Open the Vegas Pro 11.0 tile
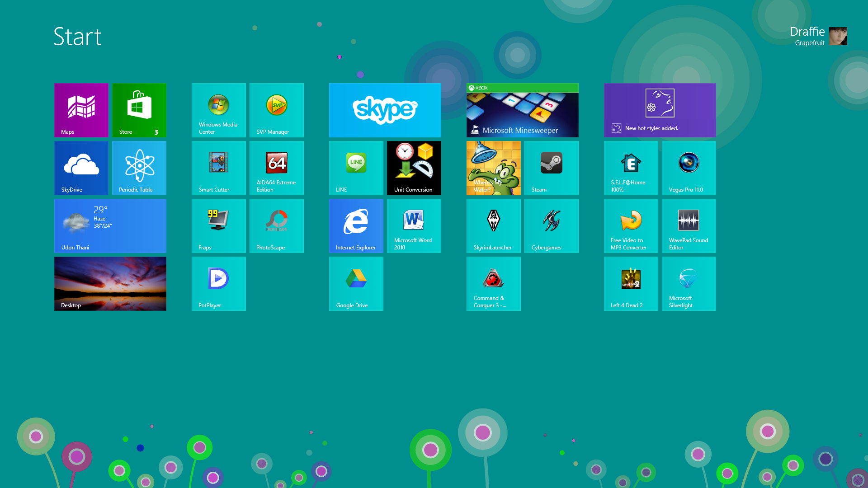This screenshot has width=868, height=488. pos(689,168)
